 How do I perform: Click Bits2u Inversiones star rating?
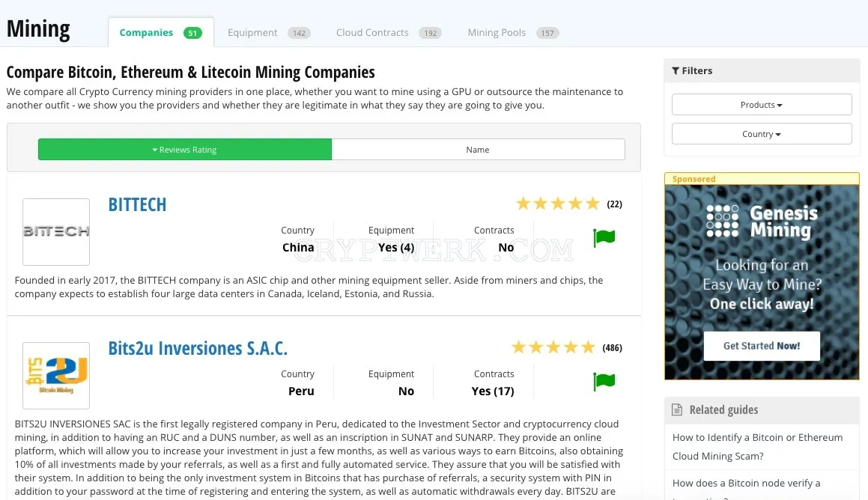553,347
